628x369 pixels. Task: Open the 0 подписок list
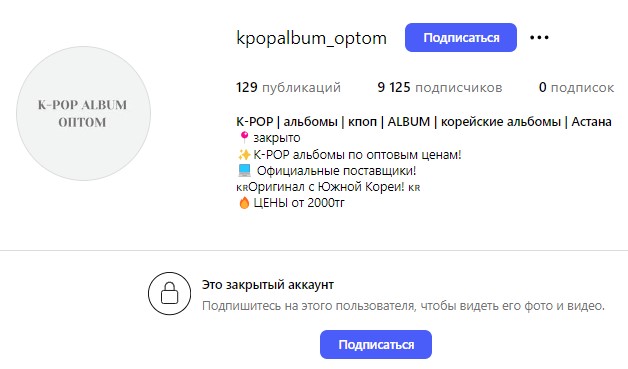click(576, 87)
